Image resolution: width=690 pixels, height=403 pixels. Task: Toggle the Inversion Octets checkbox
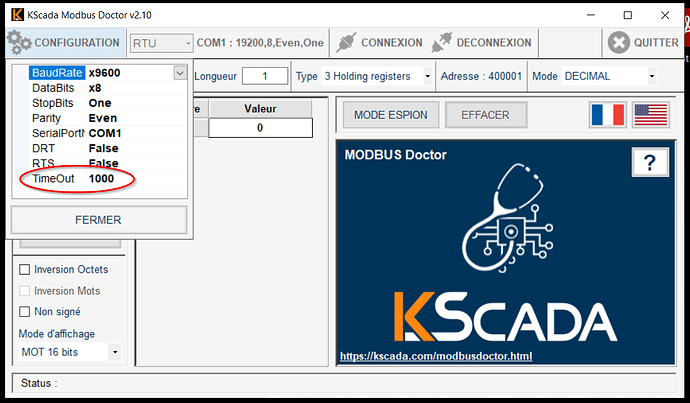coord(25,269)
